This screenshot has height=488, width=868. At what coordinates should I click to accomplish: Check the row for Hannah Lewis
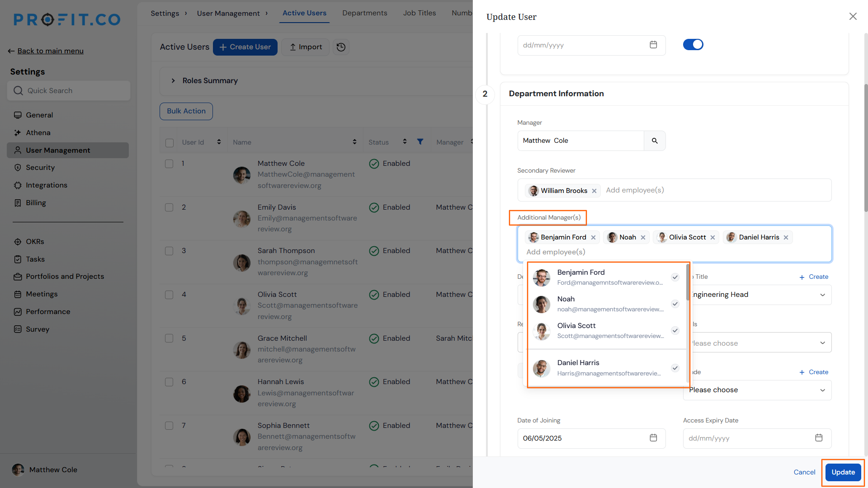pyautogui.click(x=169, y=382)
